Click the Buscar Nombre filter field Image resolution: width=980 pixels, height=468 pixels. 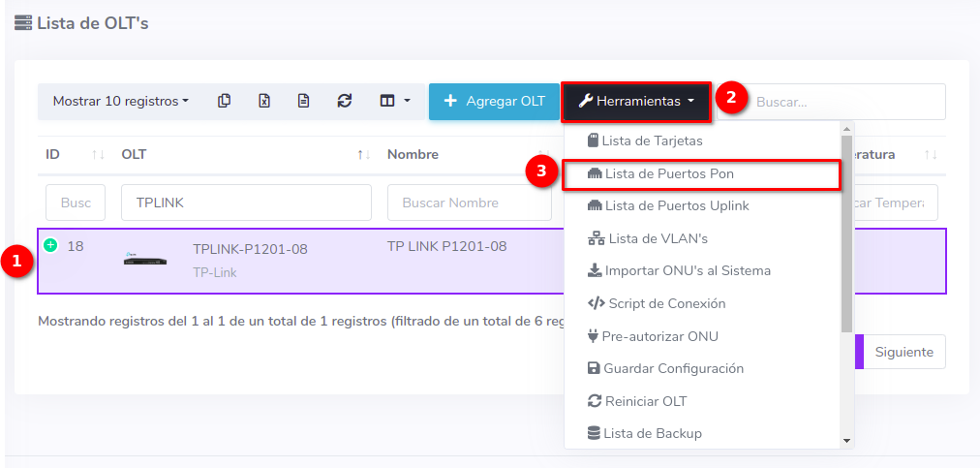click(x=469, y=203)
